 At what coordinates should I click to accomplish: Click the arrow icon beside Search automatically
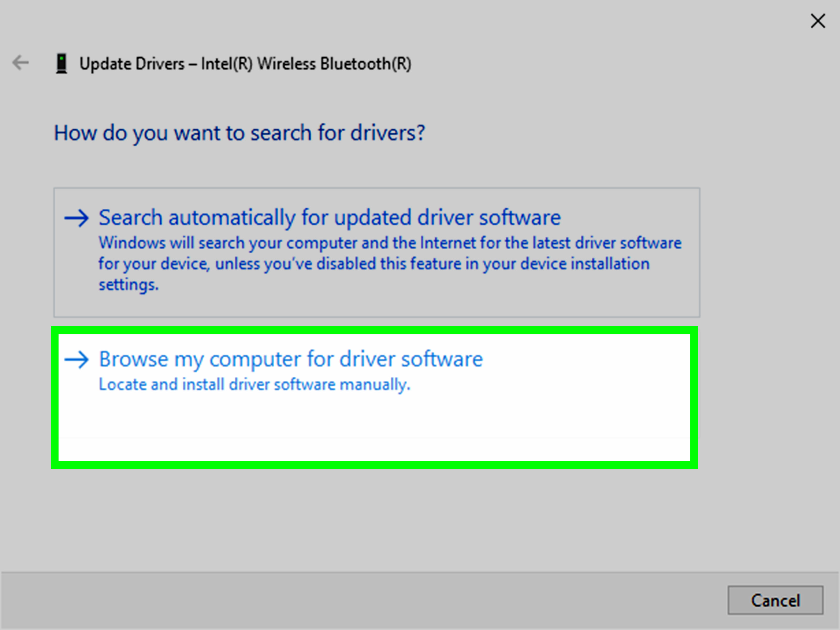(76, 218)
